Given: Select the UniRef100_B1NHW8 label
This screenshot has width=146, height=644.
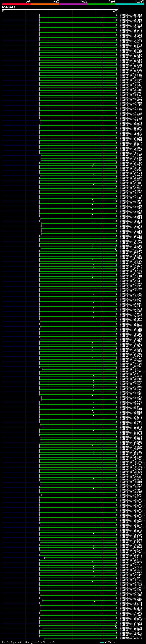Looking at the screenshot, I should (131, 156).
